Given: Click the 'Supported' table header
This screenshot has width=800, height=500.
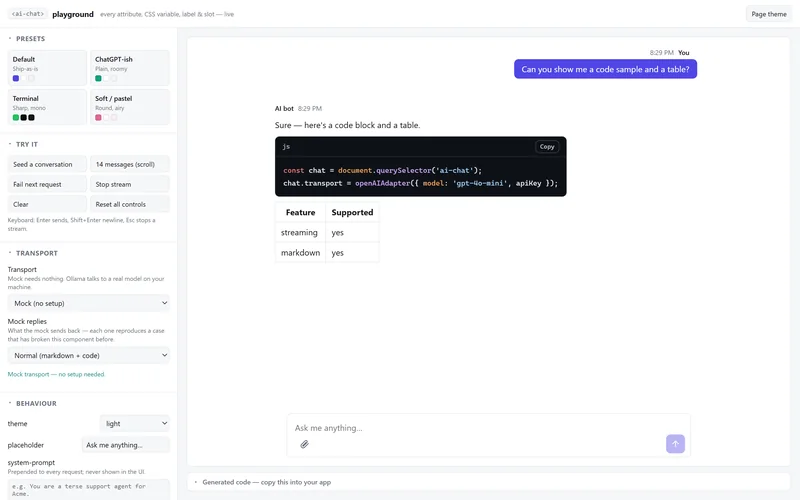Looking at the screenshot, I should 352,212.
